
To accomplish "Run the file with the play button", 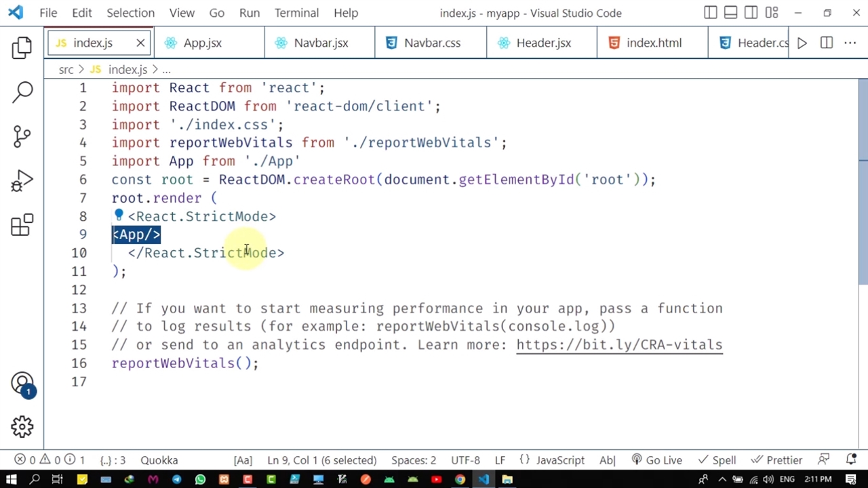I will point(802,43).
